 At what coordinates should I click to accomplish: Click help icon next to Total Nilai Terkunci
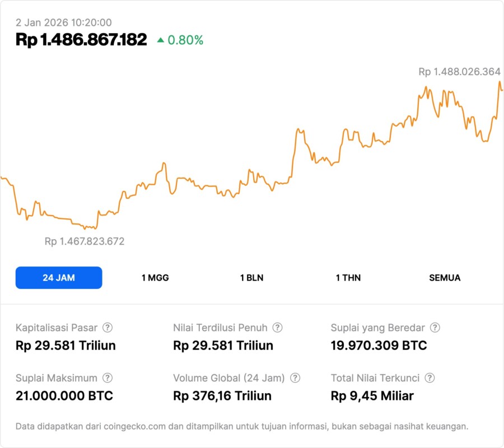click(x=430, y=378)
